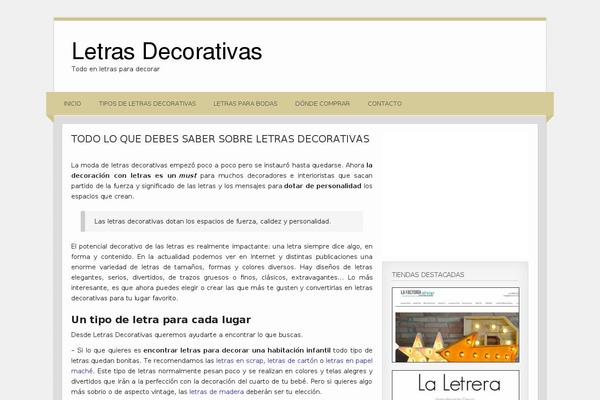Open TIPOS DE LETRAS DECORATIVAS menu
This screenshot has width=600, height=400.
(x=147, y=104)
